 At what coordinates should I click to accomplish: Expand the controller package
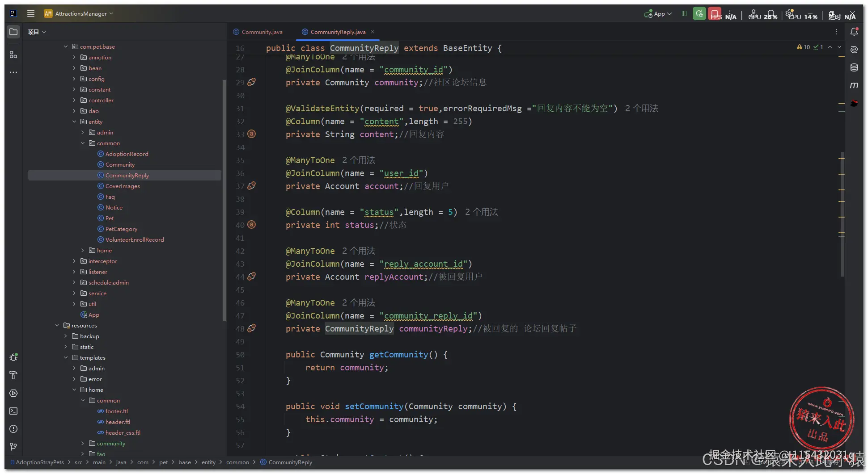[x=74, y=100]
